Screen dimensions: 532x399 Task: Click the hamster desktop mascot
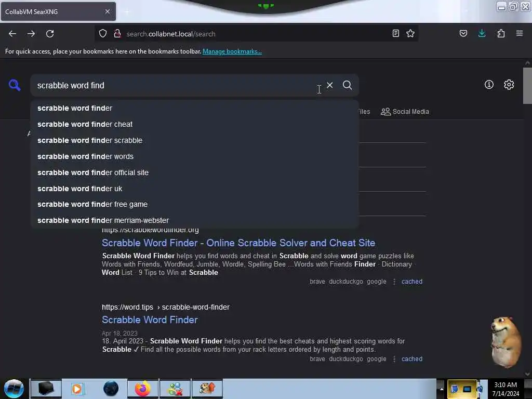(x=506, y=342)
